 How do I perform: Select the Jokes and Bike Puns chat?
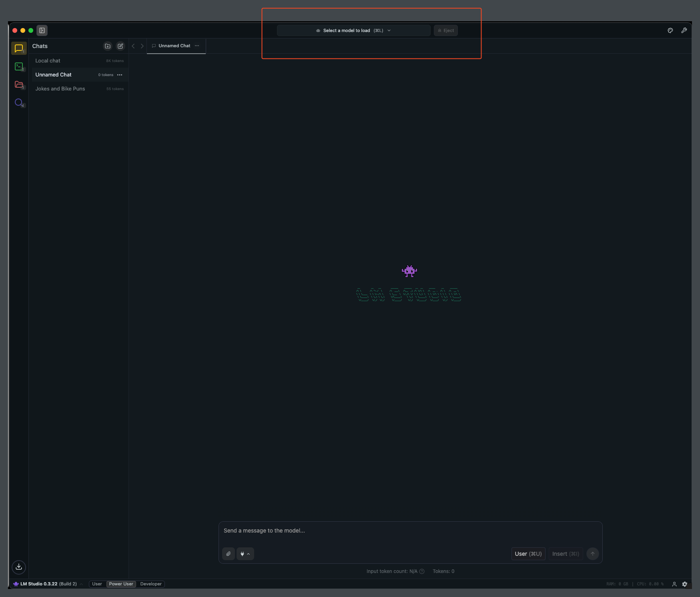pos(60,88)
